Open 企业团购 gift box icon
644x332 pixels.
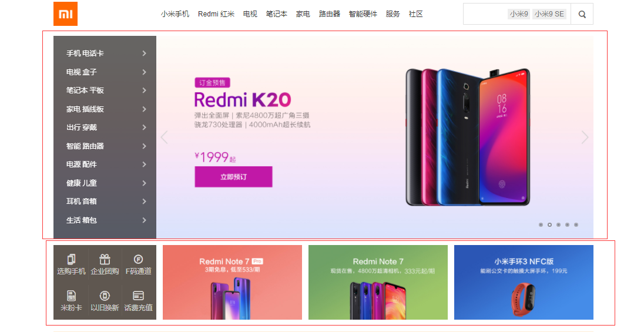[x=105, y=259]
